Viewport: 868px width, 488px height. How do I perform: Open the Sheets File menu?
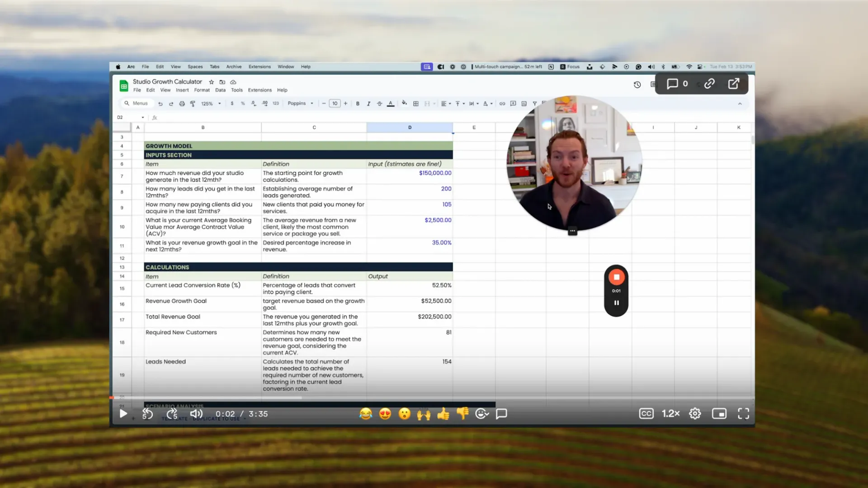[x=137, y=90]
